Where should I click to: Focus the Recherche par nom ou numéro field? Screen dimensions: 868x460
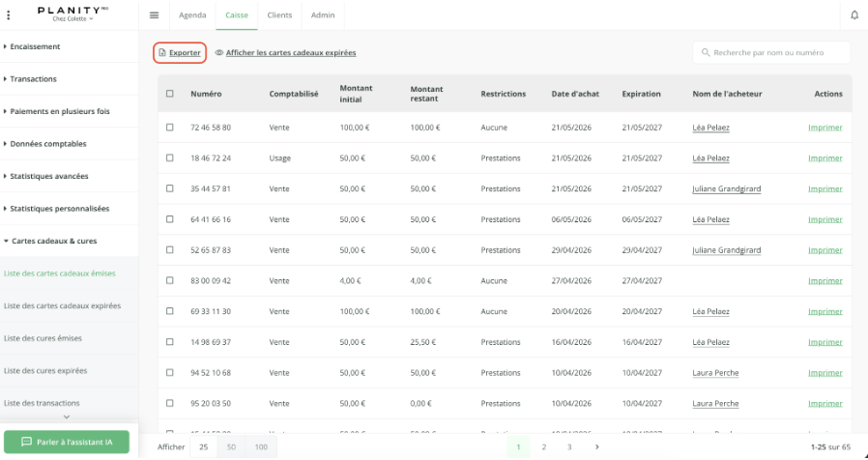click(x=771, y=52)
